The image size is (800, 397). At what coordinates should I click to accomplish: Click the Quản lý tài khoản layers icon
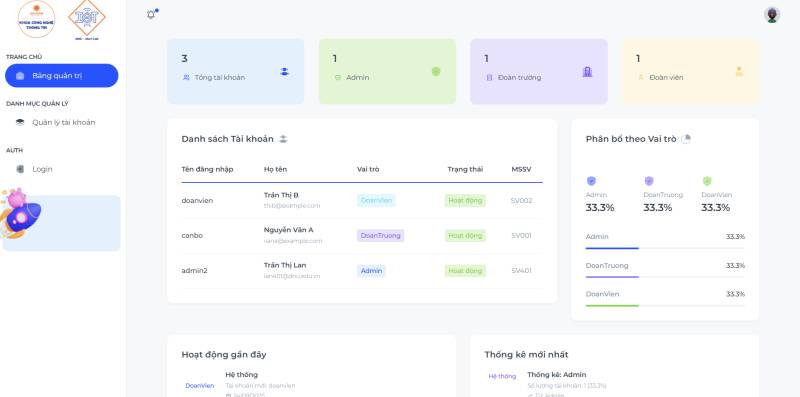point(20,122)
